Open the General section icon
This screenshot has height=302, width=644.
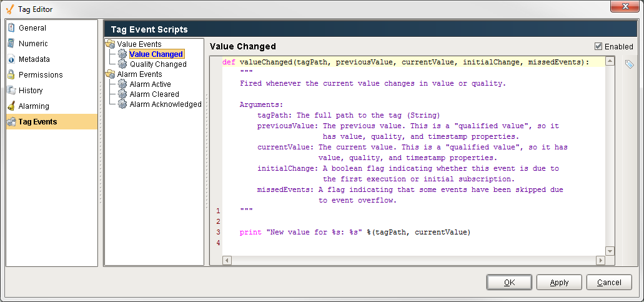(11, 28)
